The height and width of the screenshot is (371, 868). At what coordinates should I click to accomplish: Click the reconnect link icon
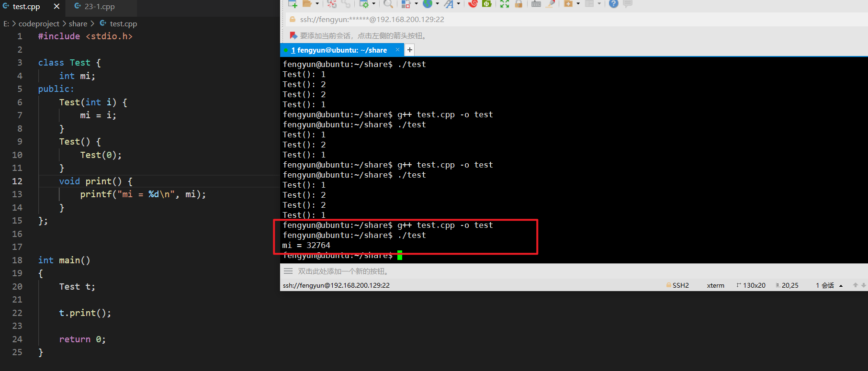point(346,4)
